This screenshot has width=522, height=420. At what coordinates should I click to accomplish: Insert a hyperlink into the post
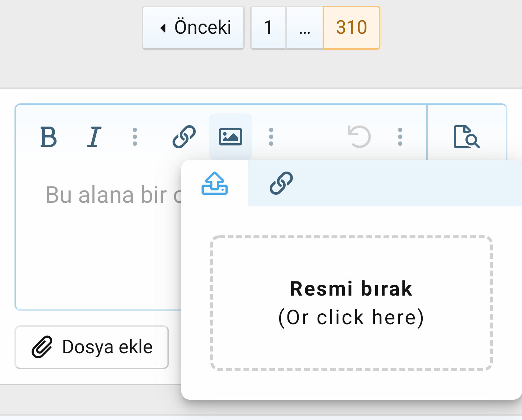tap(185, 137)
